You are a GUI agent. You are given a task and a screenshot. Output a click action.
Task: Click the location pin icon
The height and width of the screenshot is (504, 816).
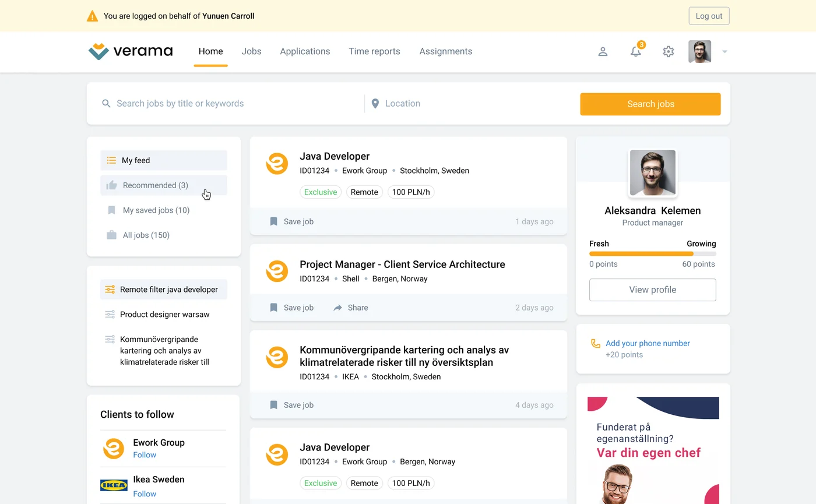(x=375, y=104)
